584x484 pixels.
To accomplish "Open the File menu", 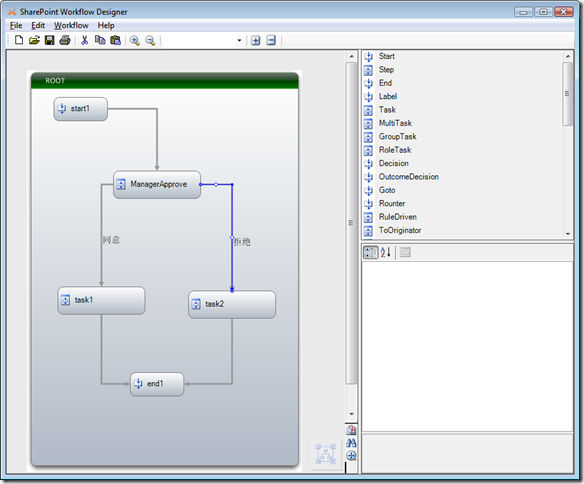I will pos(16,25).
